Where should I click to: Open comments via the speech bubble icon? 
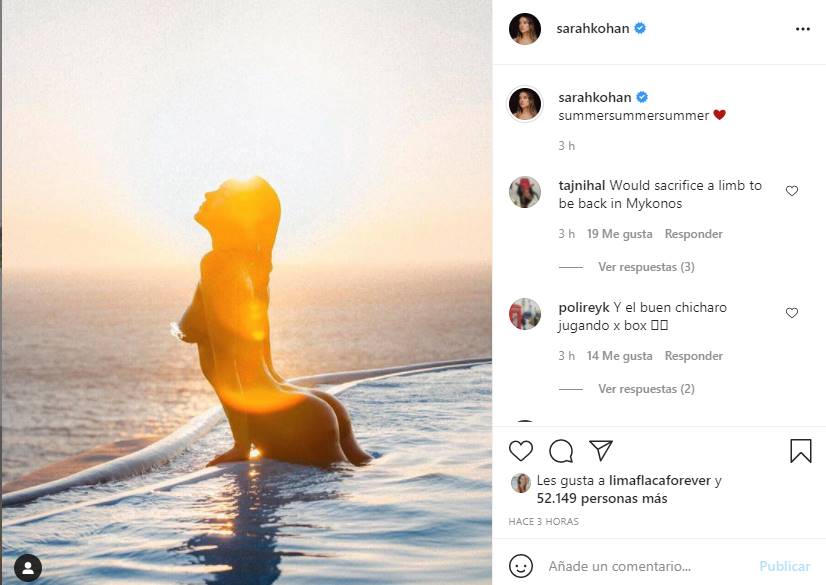(x=560, y=451)
